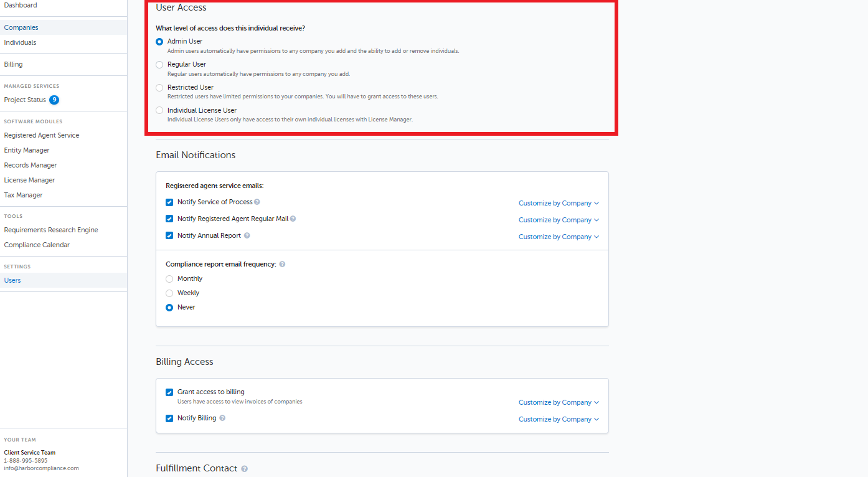Set compliance report frequency to Monthly
This screenshot has width=868, height=477.
169,279
